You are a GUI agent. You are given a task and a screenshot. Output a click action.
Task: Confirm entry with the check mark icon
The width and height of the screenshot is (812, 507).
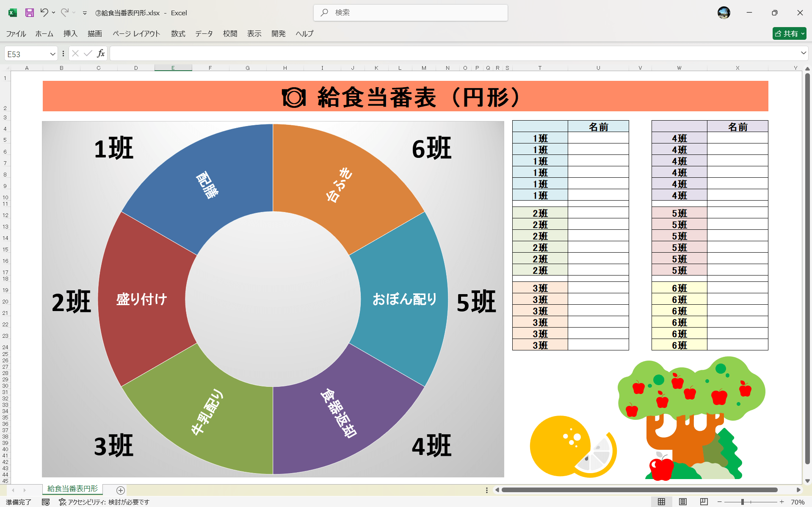point(88,53)
